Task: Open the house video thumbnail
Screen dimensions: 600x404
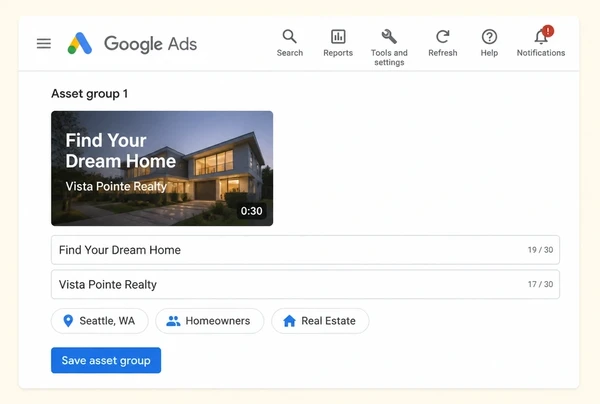Action: pos(162,168)
